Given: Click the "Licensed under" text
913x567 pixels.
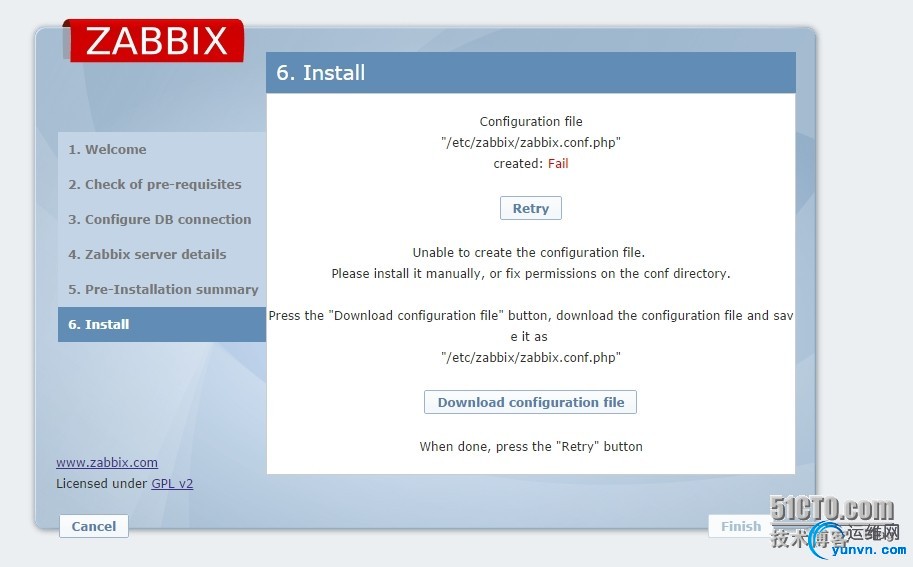Looking at the screenshot, I should [102, 483].
